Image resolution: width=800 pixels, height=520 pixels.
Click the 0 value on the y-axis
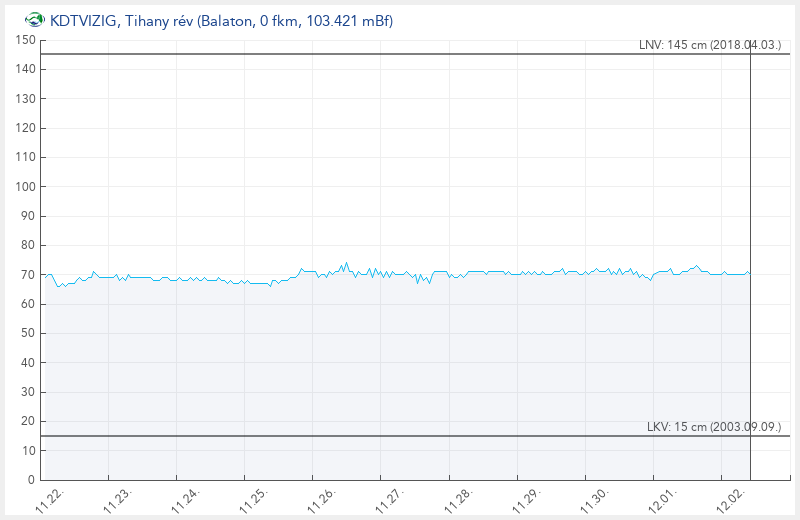tap(32, 480)
